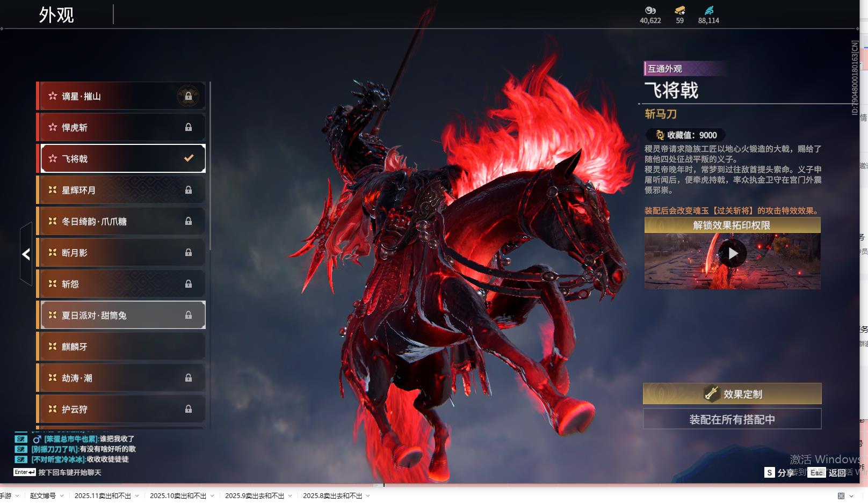Switch to the 2025.8卖出去和不出 sheet tab

[332, 496]
